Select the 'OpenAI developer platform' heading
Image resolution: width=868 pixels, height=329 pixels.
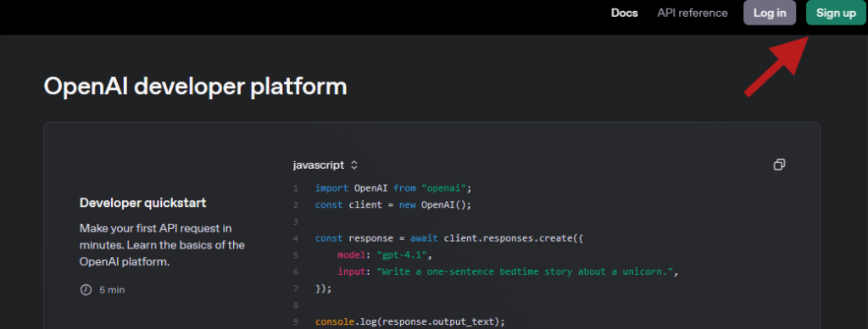tap(196, 86)
